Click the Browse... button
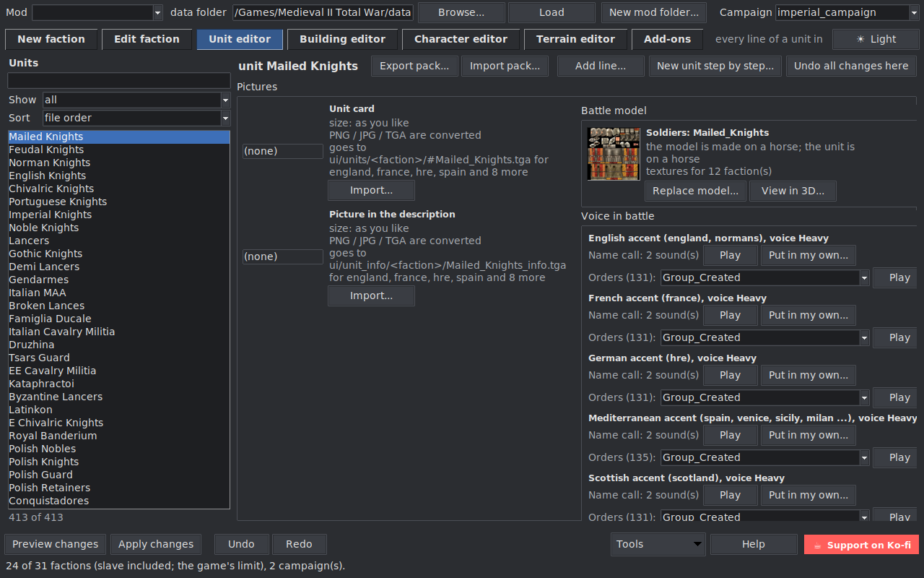 coord(461,12)
